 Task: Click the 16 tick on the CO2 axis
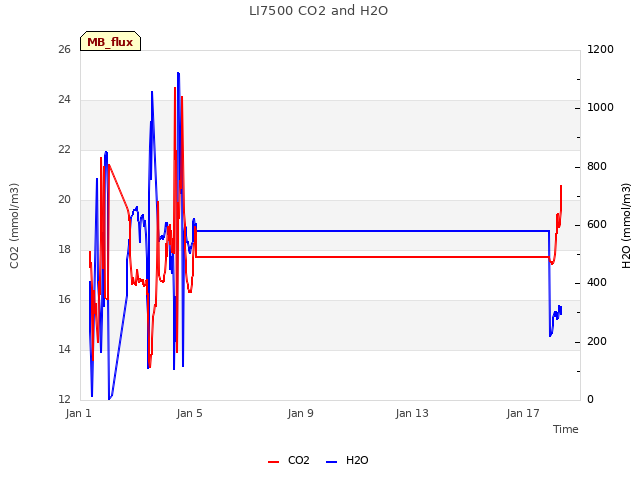[x=64, y=300]
